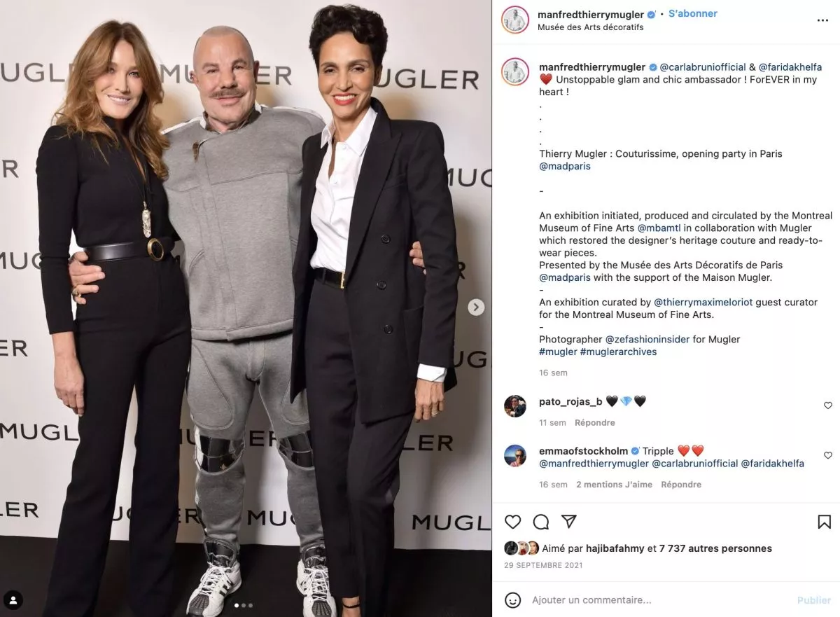Image resolution: width=840 pixels, height=617 pixels.
Task: Open the emoji picker smiley icon
Action: point(513,600)
